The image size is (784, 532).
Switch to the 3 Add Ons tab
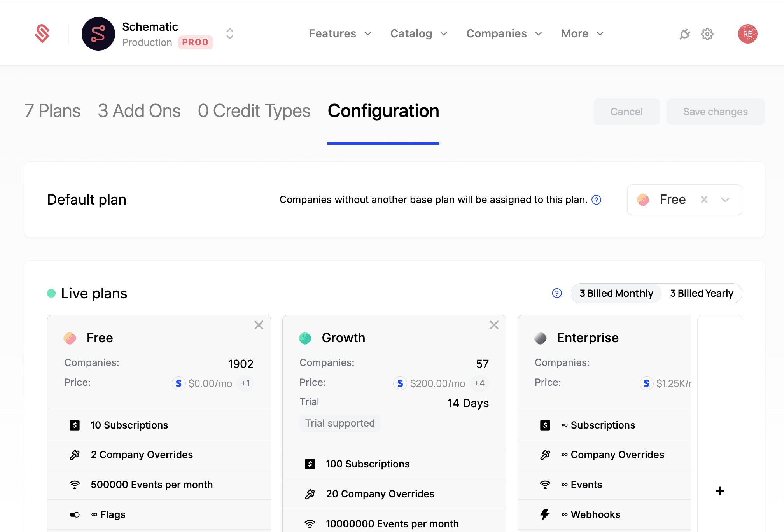[139, 111]
